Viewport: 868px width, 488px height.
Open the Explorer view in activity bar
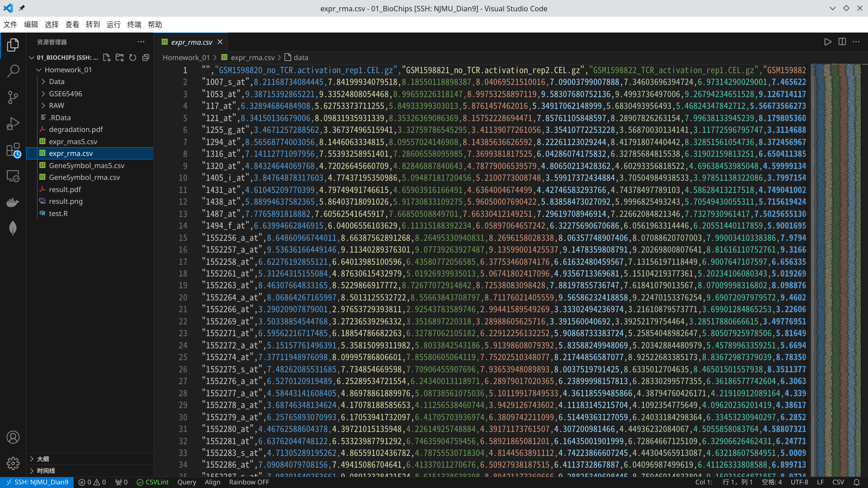[x=13, y=45]
